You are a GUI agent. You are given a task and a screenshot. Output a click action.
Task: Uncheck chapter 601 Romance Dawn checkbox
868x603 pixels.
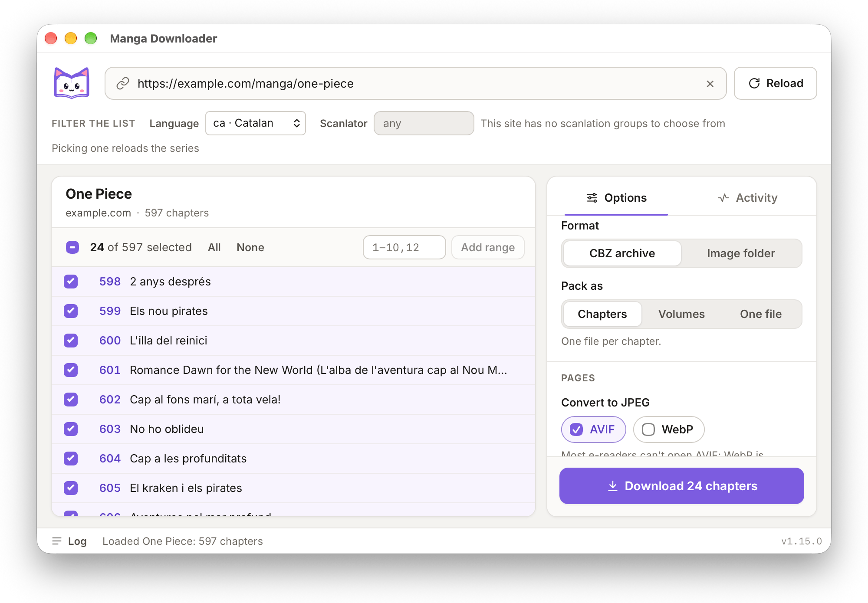71,370
